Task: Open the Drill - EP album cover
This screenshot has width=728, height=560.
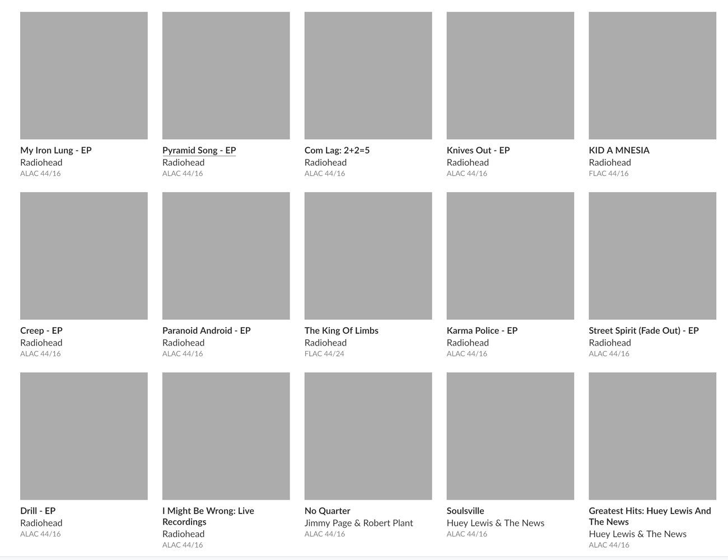Action: coord(84,436)
